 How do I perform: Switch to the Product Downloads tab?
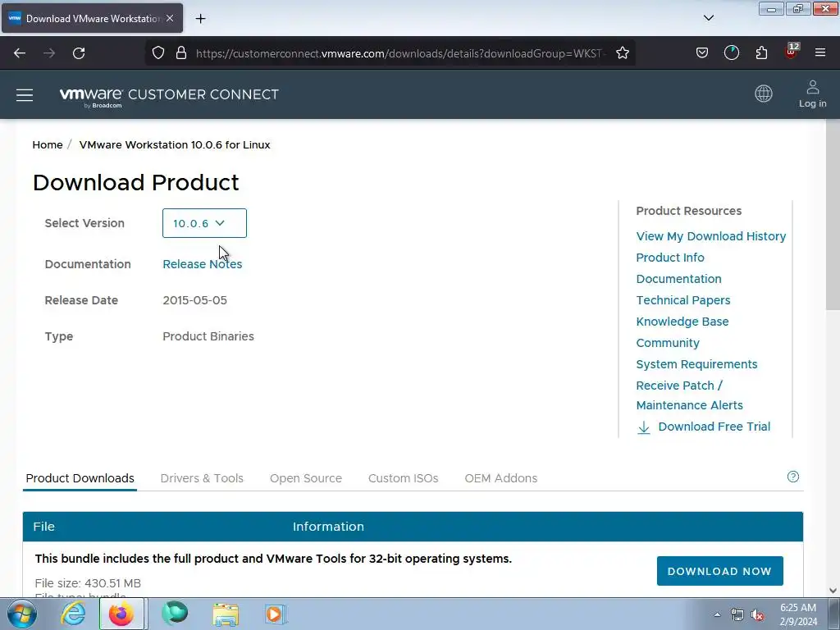click(80, 478)
